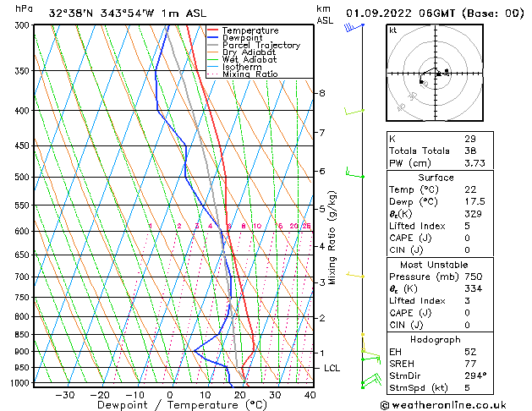Screen dimensions: 532x411
Task: Click the SREH value 77
Action: coord(470,364)
